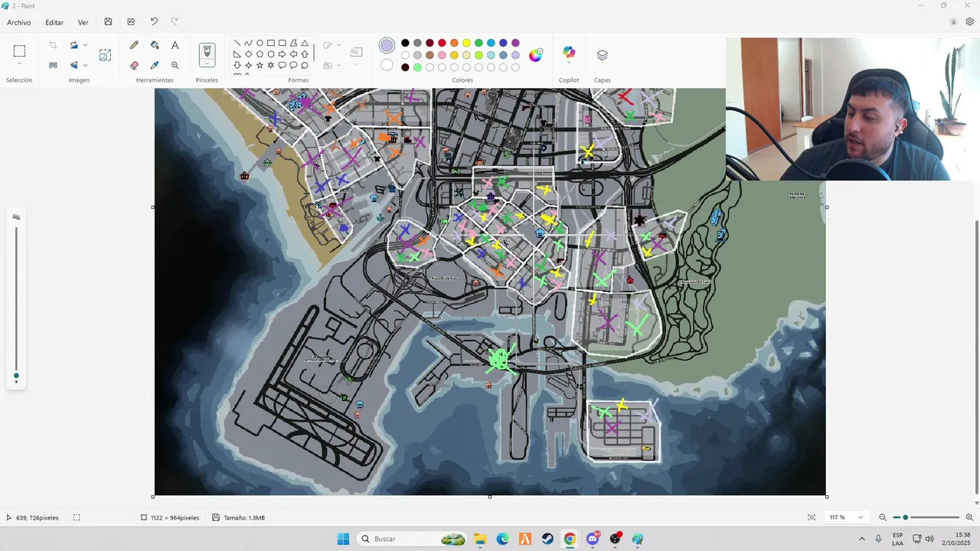Click the Share icon

[x=131, y=22]
